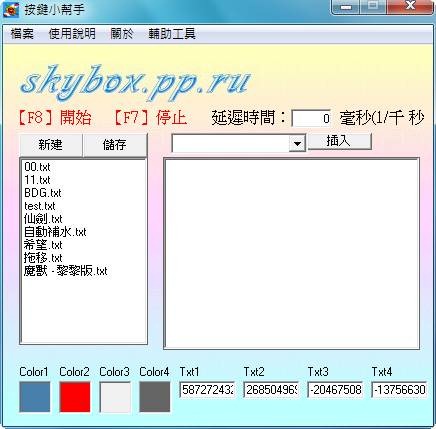Select 00.txt in the script list
The height and width of the screenshot is (429, 436).
37,167
